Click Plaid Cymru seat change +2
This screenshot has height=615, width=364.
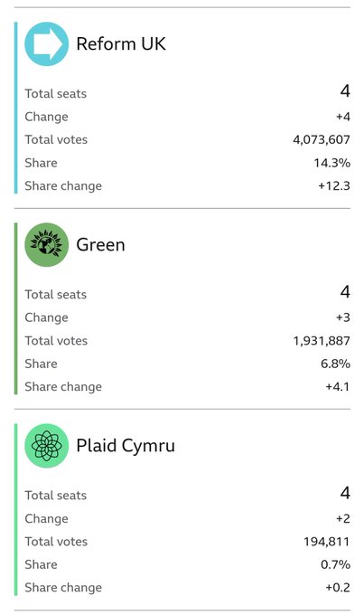343,518
